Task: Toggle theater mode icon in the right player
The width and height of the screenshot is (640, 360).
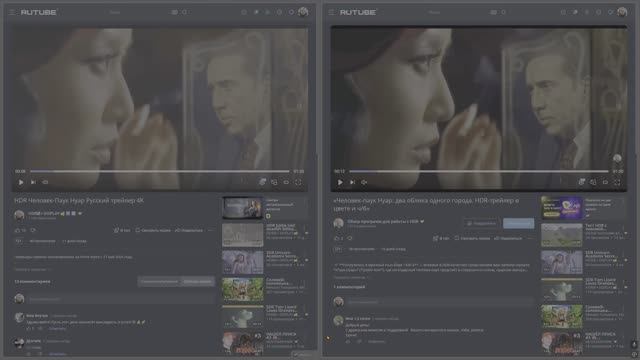Action: (605, 182)
